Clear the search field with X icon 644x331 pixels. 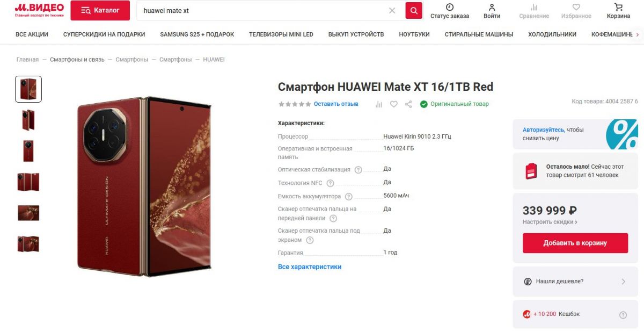[392, 11]
